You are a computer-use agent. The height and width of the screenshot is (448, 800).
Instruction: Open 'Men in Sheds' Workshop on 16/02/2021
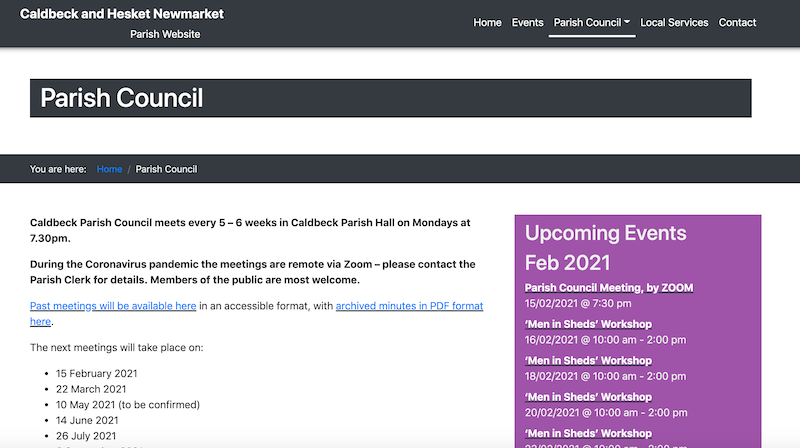tap(588, 324)
